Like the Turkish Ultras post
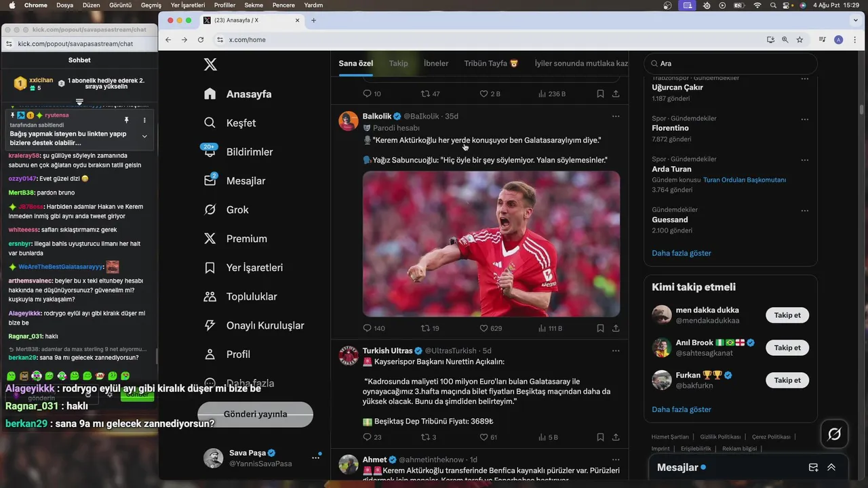This screenshot has height=488, width=868. point(488,437)
